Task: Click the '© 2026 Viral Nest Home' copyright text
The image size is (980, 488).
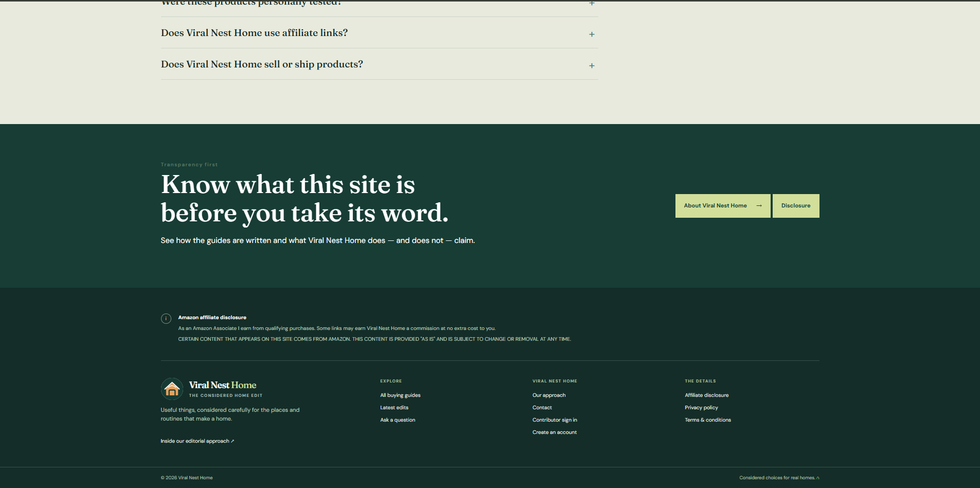Action: pos(186,478)
